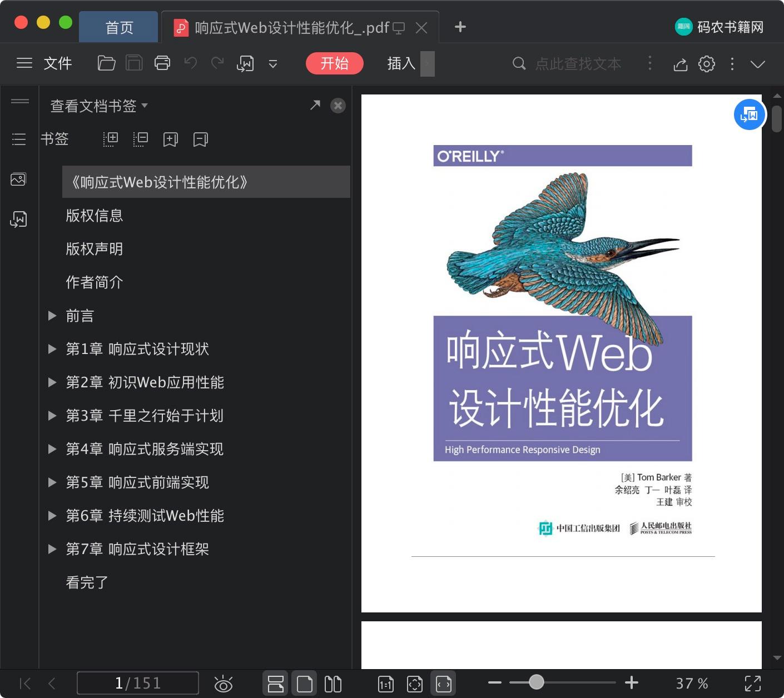Click the zoom slider handle

537,682
